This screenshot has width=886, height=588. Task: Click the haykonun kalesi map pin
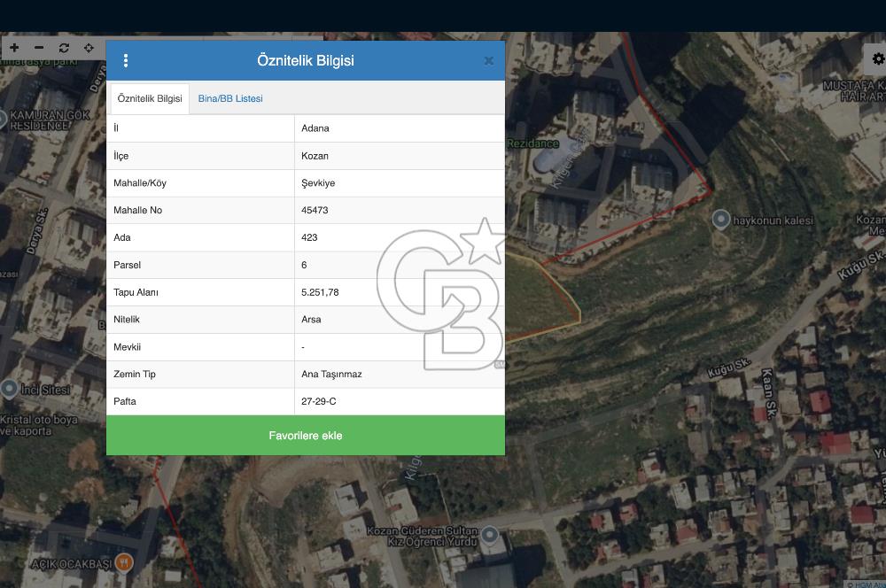pos(720,219)
